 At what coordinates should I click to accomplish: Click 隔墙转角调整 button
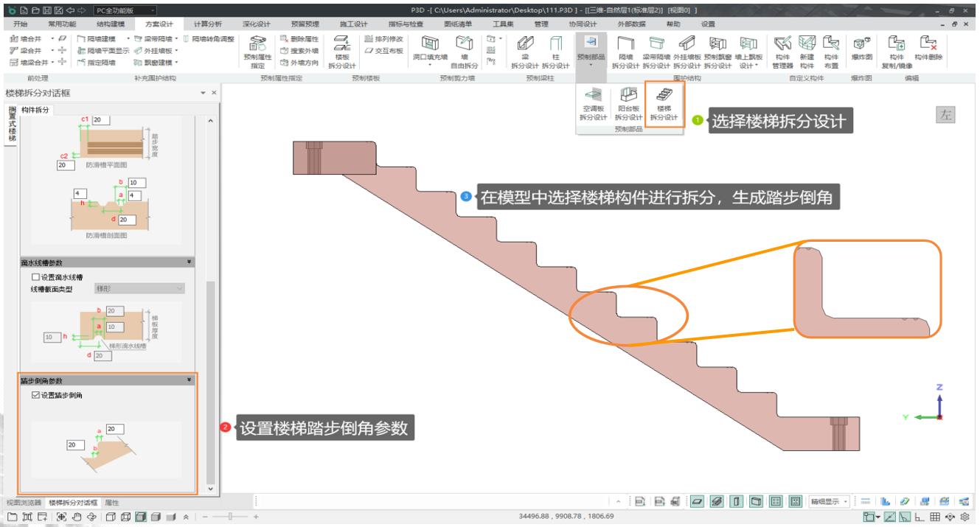[209, 38]
